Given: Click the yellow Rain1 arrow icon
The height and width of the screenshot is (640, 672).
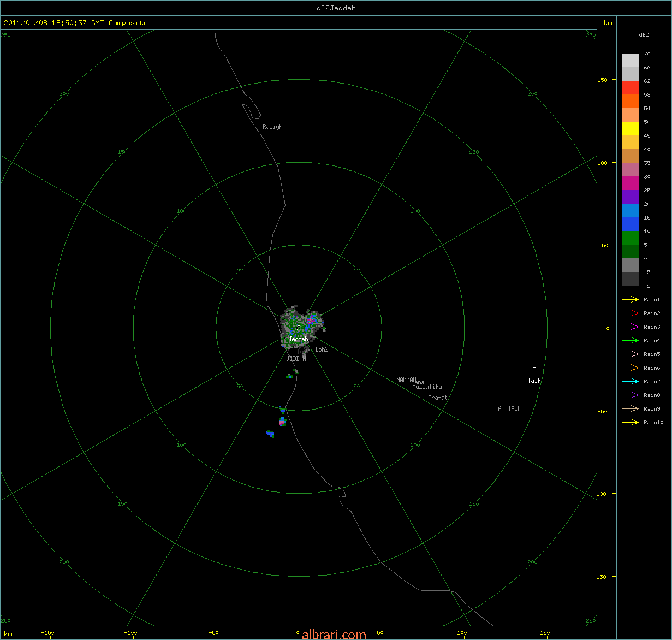Looking at the screenshot, I should pyautogui.click(x=631, y=299).
